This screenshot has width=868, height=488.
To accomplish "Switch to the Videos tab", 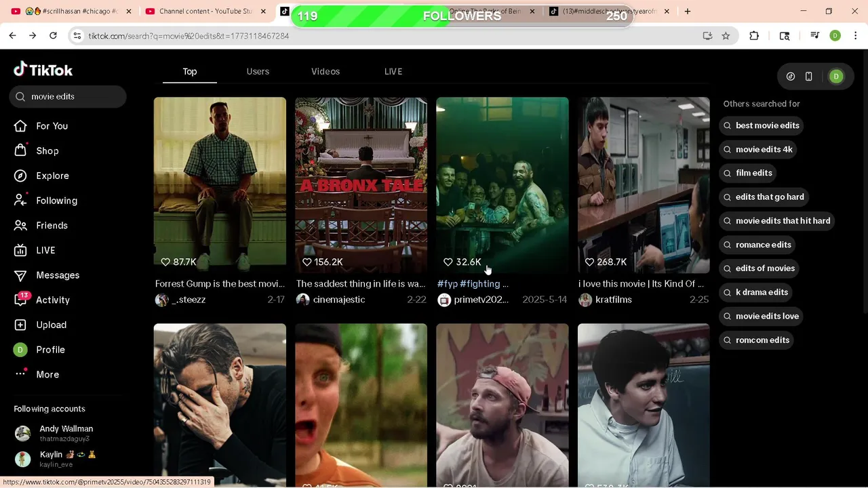I will [325, 71].
